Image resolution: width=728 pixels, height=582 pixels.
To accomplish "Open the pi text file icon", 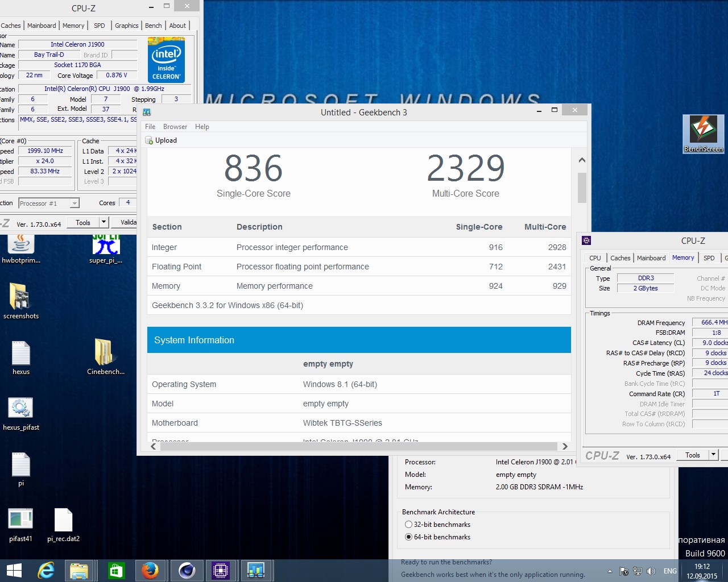I will 21,469.
